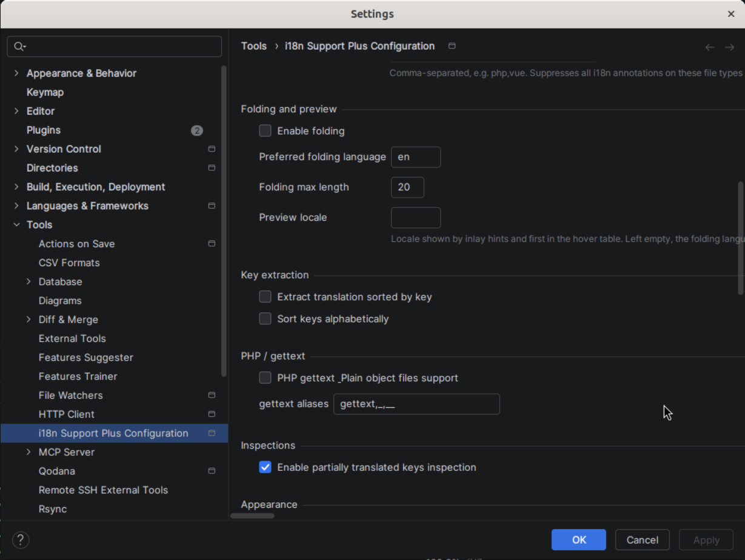Click OK button
The image size is (745, 560).
pyautogui.click(x=579, y=540)
